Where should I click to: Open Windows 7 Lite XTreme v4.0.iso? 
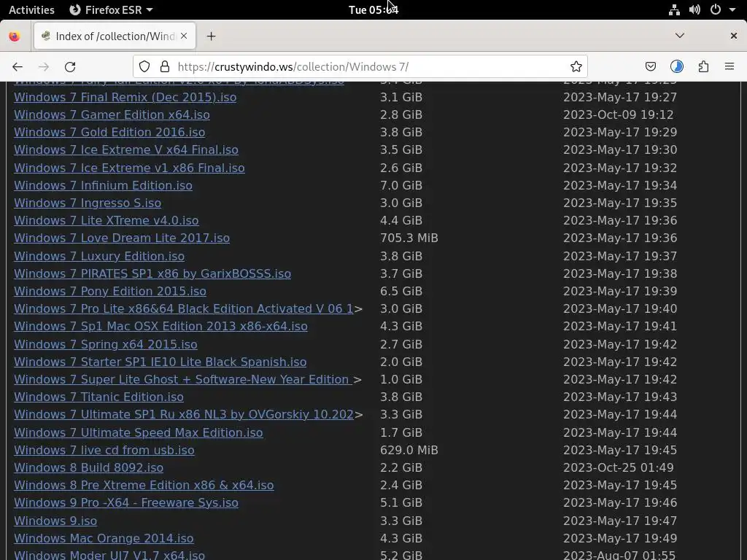pyautogui.click(x=107, y=220)
